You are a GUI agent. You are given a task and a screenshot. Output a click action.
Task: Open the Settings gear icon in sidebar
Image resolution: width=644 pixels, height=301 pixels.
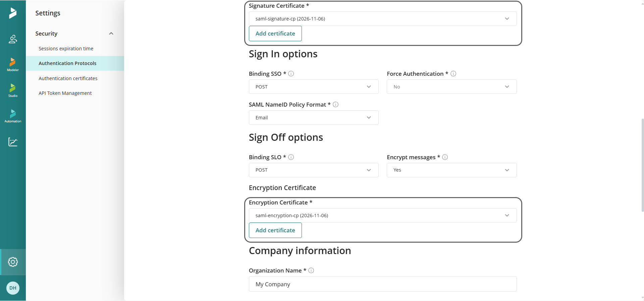click(13, 262)
